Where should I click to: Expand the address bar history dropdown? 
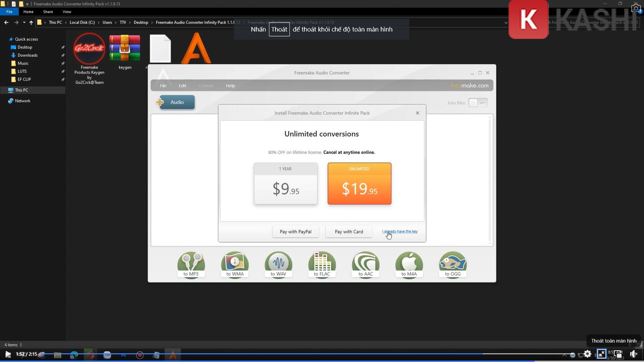(x=506, y=23)
